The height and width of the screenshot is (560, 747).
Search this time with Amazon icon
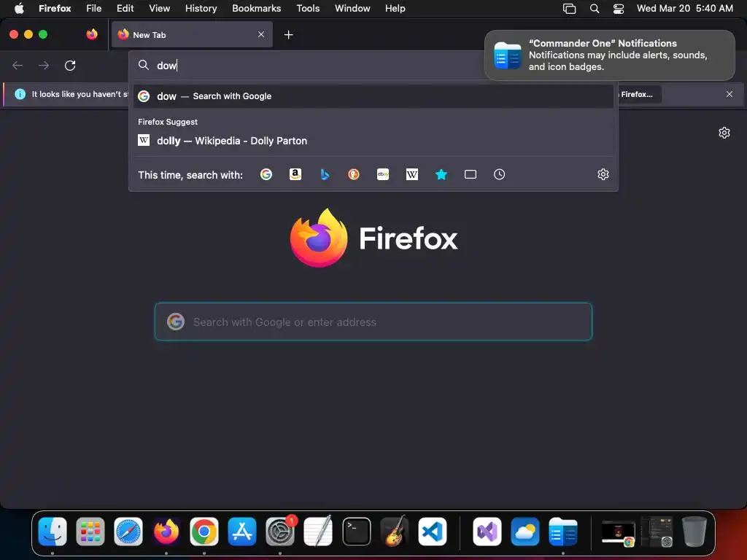point(295,174)
